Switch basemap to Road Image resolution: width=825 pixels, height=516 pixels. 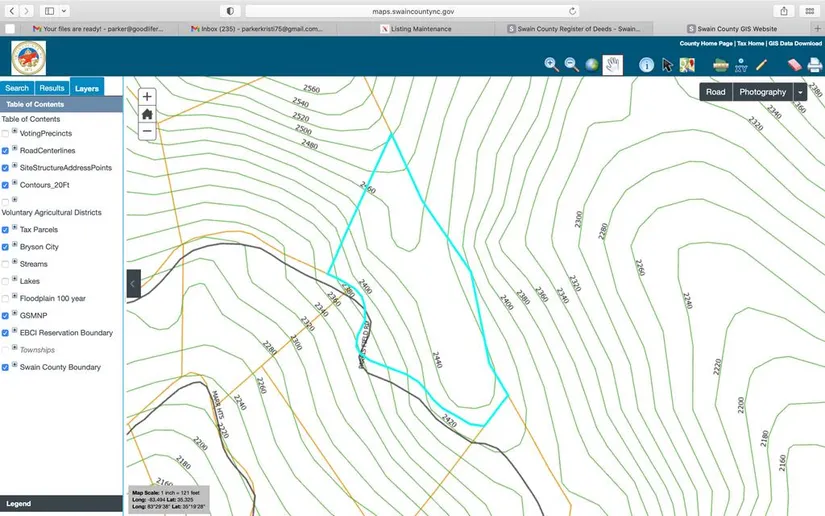pyautogui.click(x=716, y=92)
